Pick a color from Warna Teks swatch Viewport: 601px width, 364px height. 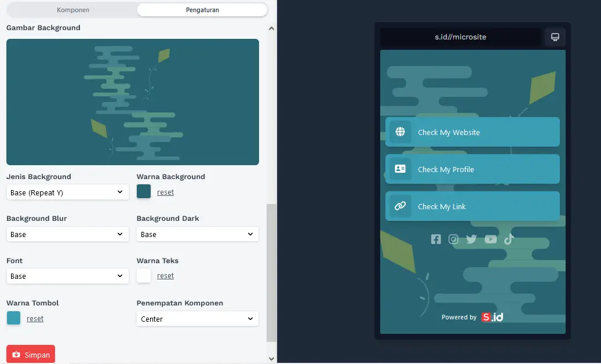click(144, 276)
